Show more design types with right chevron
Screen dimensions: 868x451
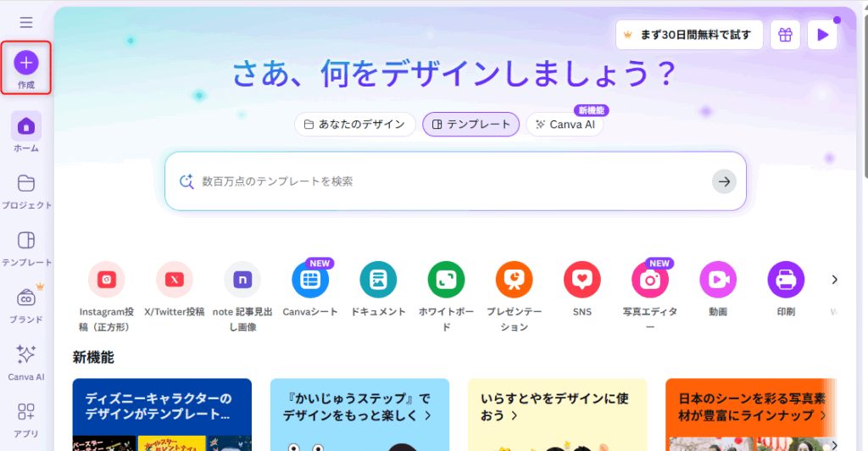click(x=834, y=280)
